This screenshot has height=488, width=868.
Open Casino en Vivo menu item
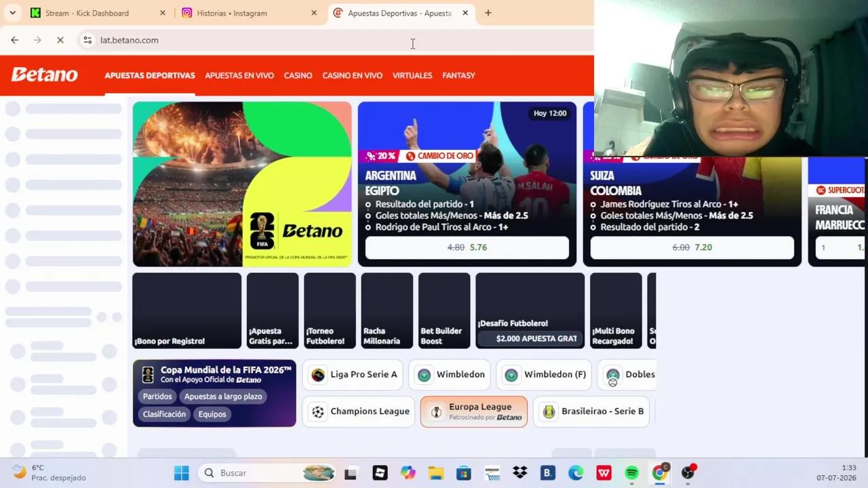(352, 75)
